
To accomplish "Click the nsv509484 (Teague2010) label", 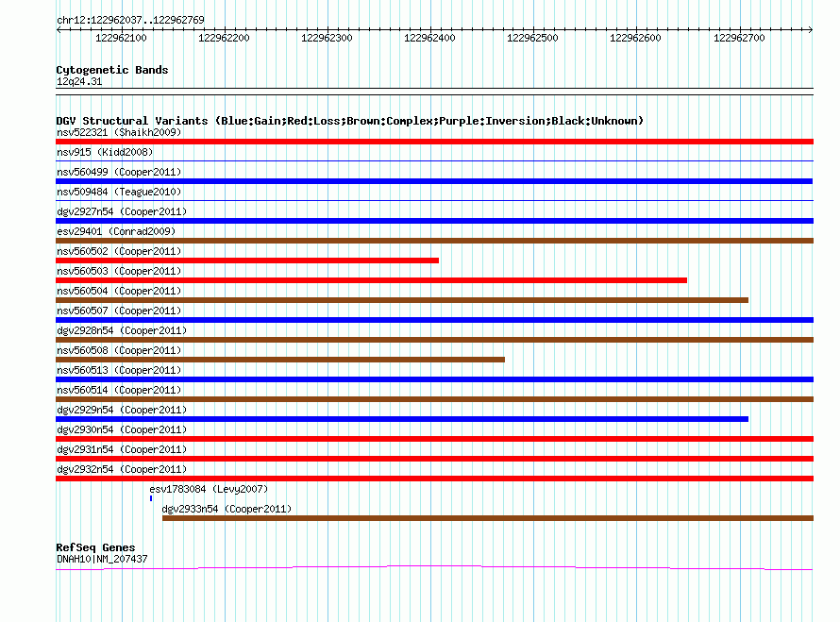I will [x=119, y=192].
